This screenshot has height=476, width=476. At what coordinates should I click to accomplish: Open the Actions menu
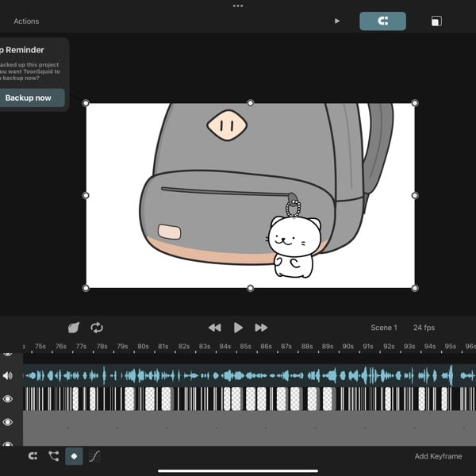[26, 21]
